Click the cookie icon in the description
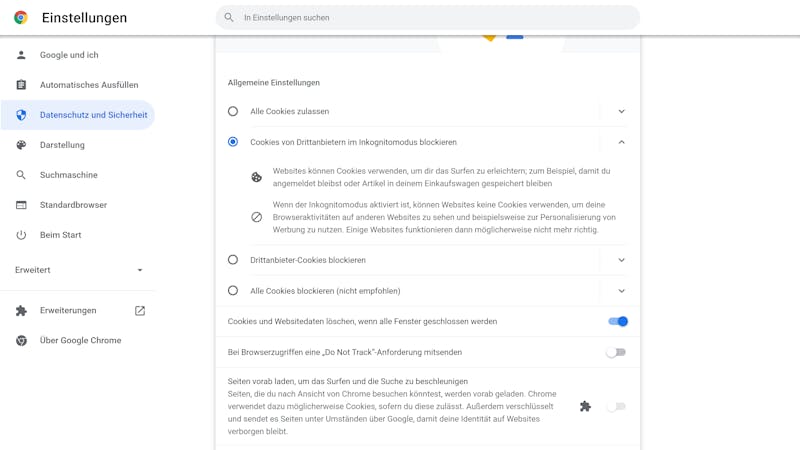 (x=257, y=177)
